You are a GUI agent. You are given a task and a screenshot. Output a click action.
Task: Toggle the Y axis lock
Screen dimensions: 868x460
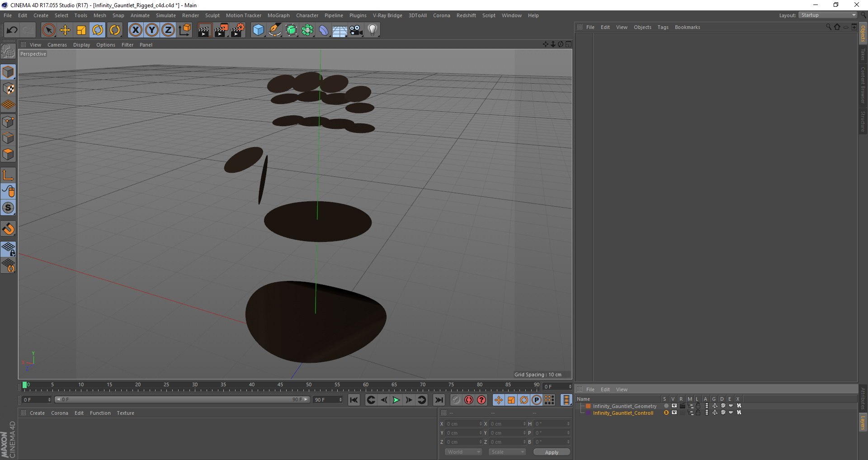[x=152, y=30]
